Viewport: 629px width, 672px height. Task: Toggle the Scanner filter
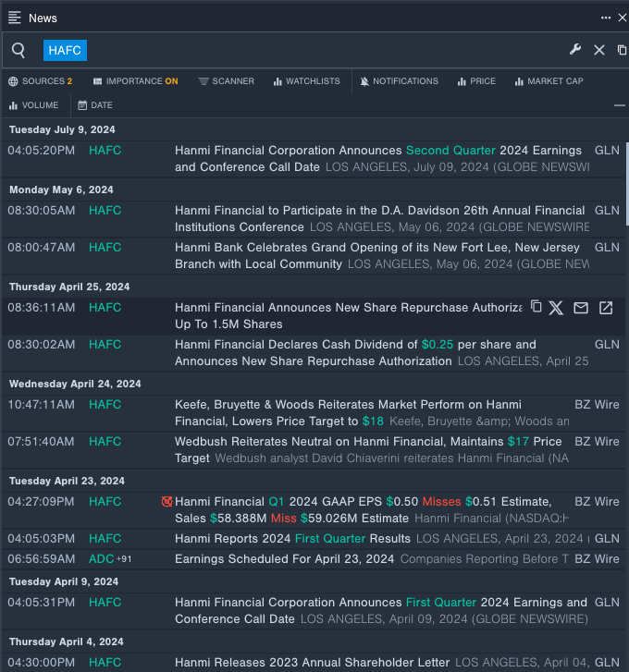(x=227, y=81)
